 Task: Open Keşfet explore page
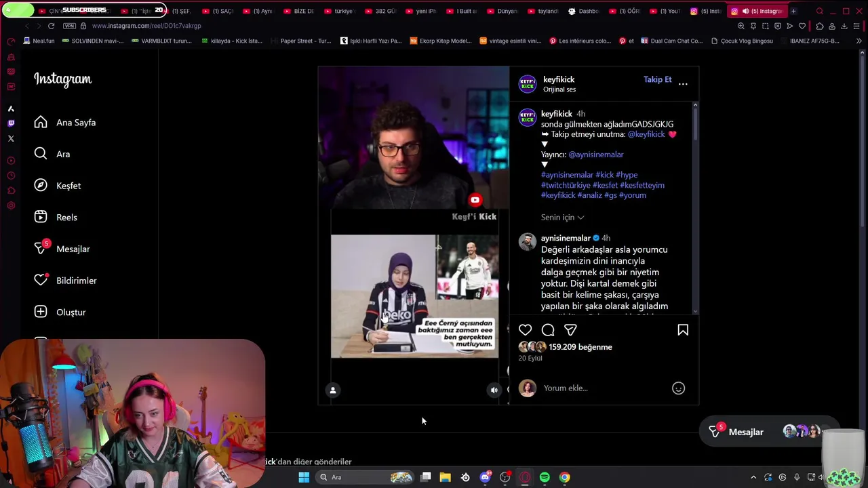pos(58,186)
